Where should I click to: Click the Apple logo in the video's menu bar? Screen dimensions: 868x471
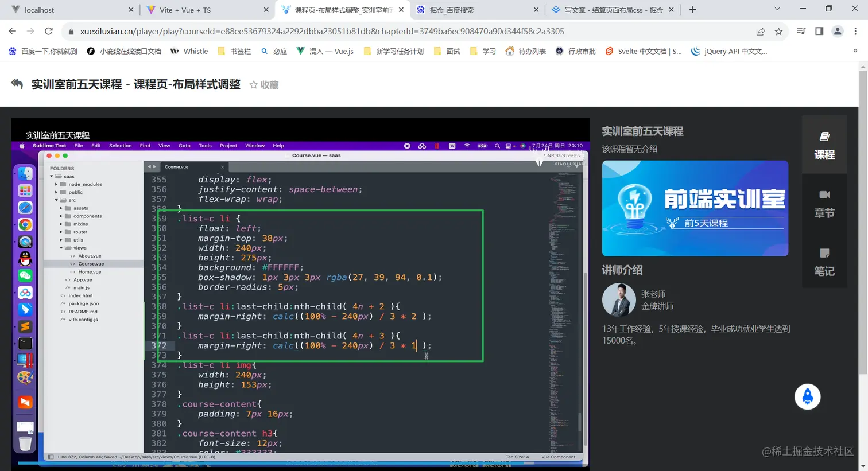coord(22,146)
